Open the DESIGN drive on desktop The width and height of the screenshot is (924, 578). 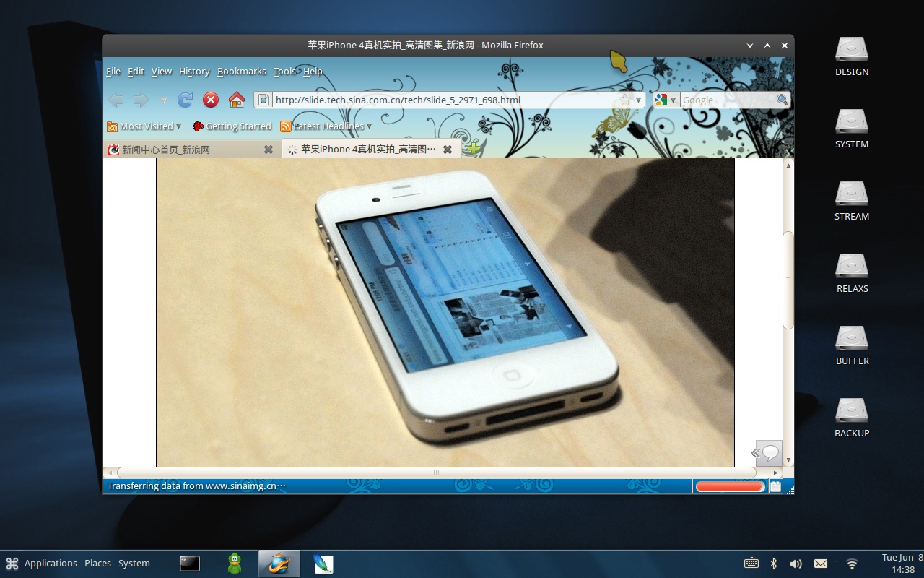click(852, 56)
